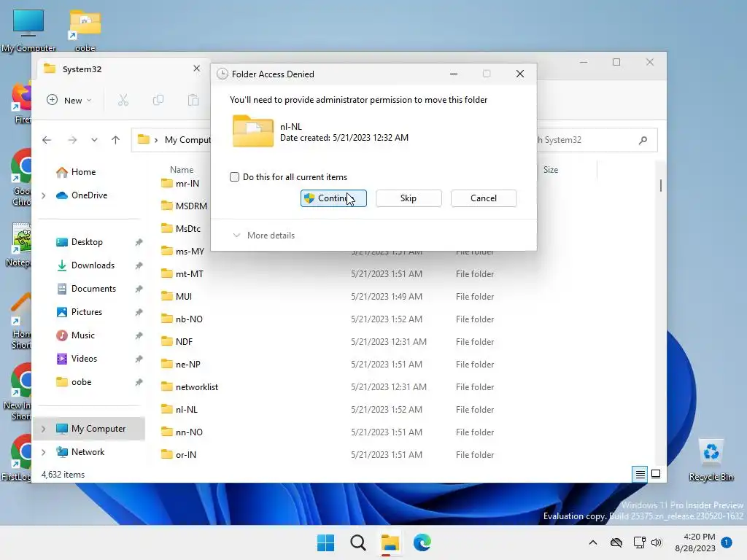Click the Continue button in the dialog
This screenshot has height=560, width=747.
click(x=333, y=198)
